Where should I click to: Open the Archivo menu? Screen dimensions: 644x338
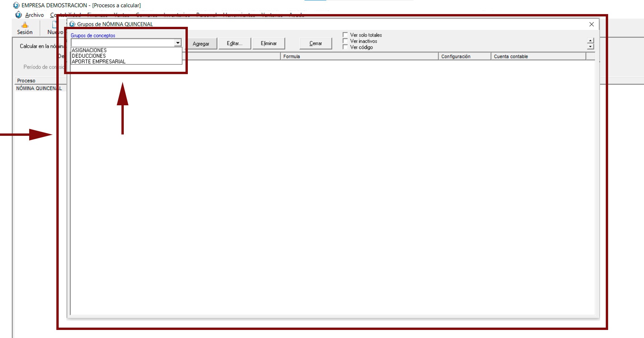[x=34, y=15]
